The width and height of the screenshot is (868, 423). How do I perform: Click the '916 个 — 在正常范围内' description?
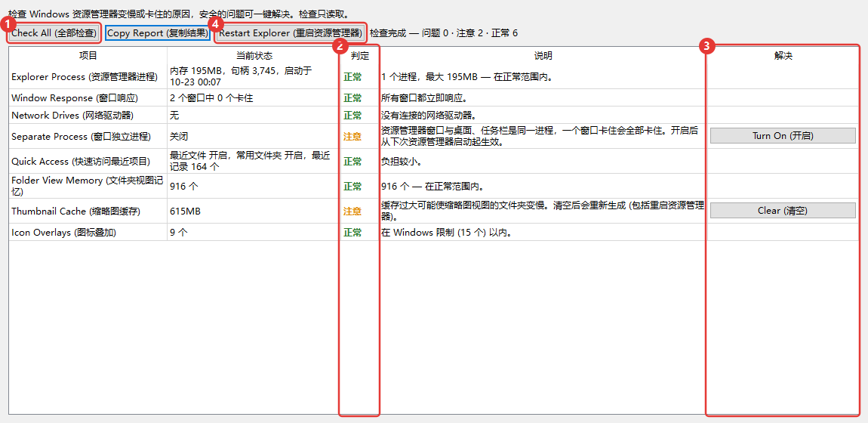(x=432, y=186)
